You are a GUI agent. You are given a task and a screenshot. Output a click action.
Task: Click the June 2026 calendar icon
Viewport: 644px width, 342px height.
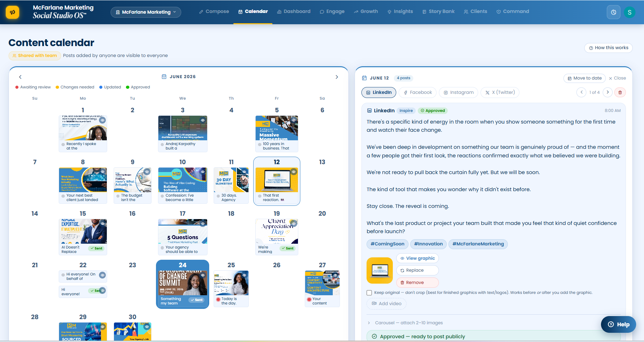[164, 77]
